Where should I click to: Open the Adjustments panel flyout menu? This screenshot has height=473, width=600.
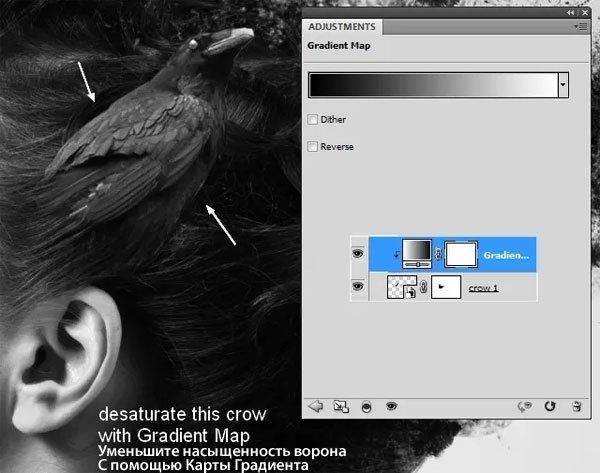[x=581, y=26]
